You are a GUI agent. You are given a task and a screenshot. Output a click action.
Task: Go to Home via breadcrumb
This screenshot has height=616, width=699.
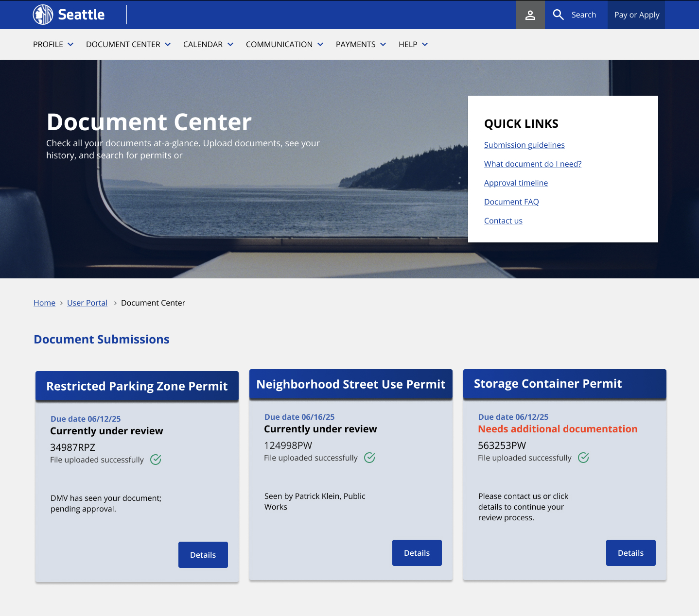pos(44,303)
